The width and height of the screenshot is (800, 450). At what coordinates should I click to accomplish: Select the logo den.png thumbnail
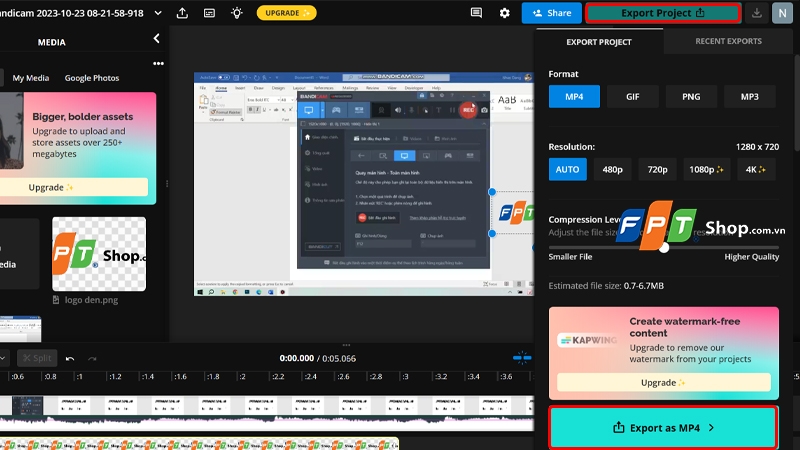pyautogui.click(x=99, y=254)
